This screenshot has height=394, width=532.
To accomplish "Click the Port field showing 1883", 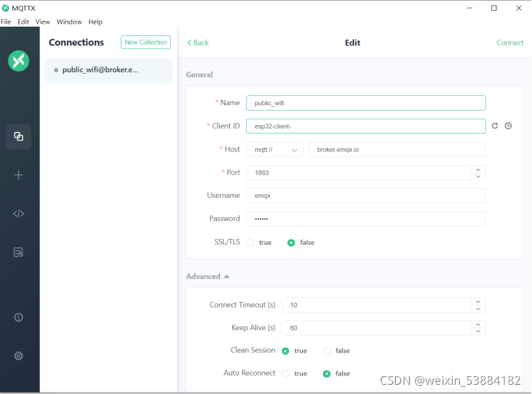I will coord(358,173).
